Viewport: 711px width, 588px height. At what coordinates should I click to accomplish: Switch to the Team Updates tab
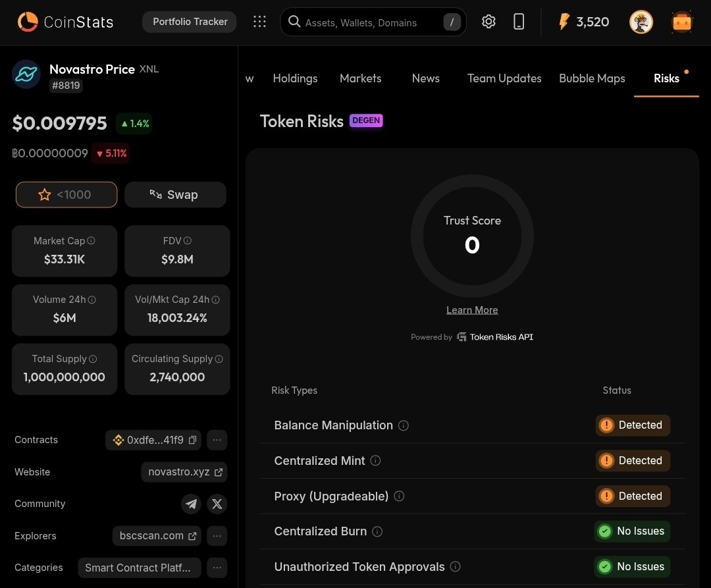[x=504, y=78]
